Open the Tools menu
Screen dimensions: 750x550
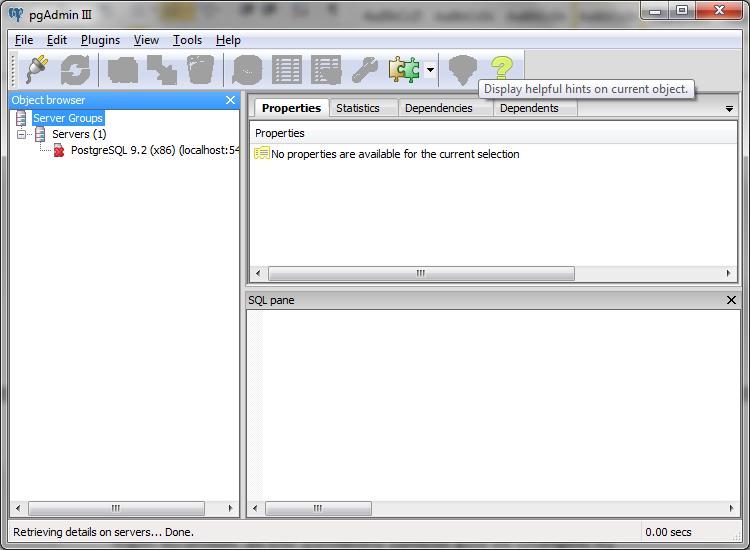pos(187,40)
